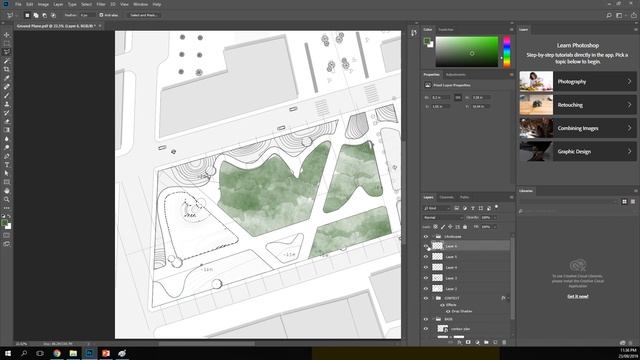
Task: Click Subtract from selection mode icon
Action: click(x=44, y=15)
